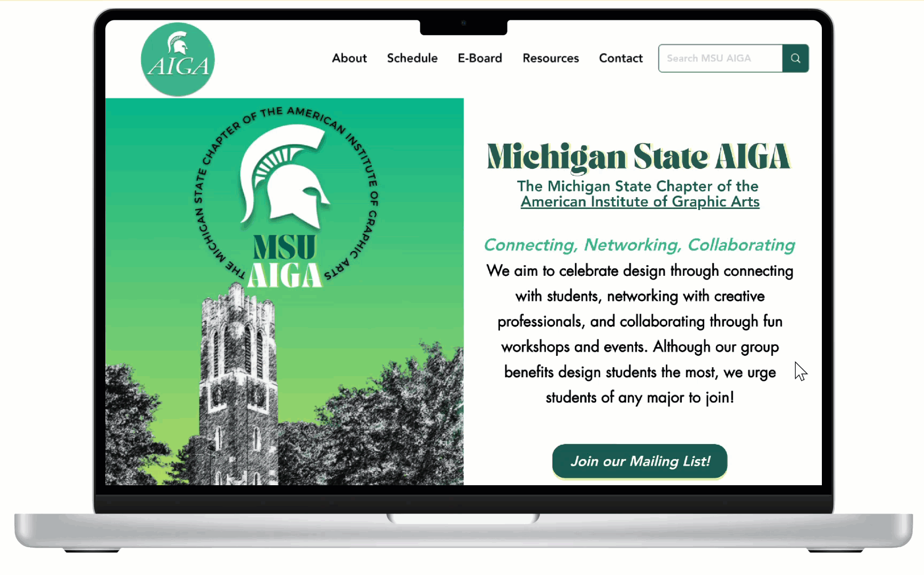Open the Contact page

(621, 58)
